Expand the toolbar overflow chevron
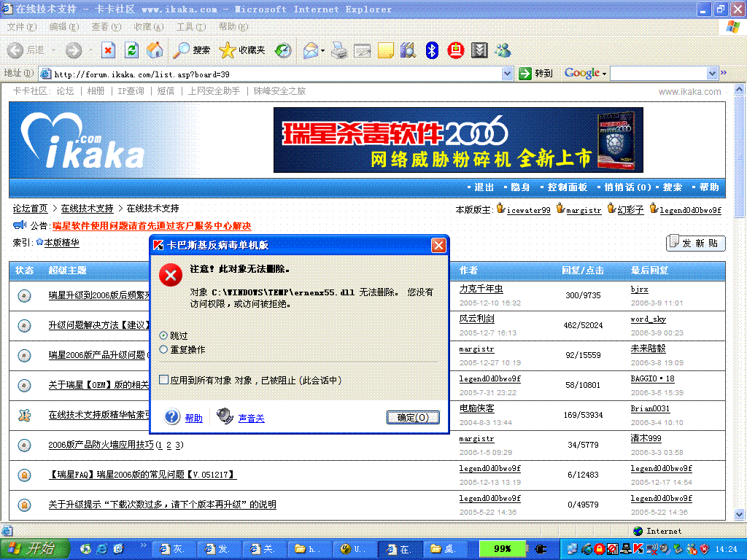The height and width of the screenshot is (560, 747). coord(724,72)
